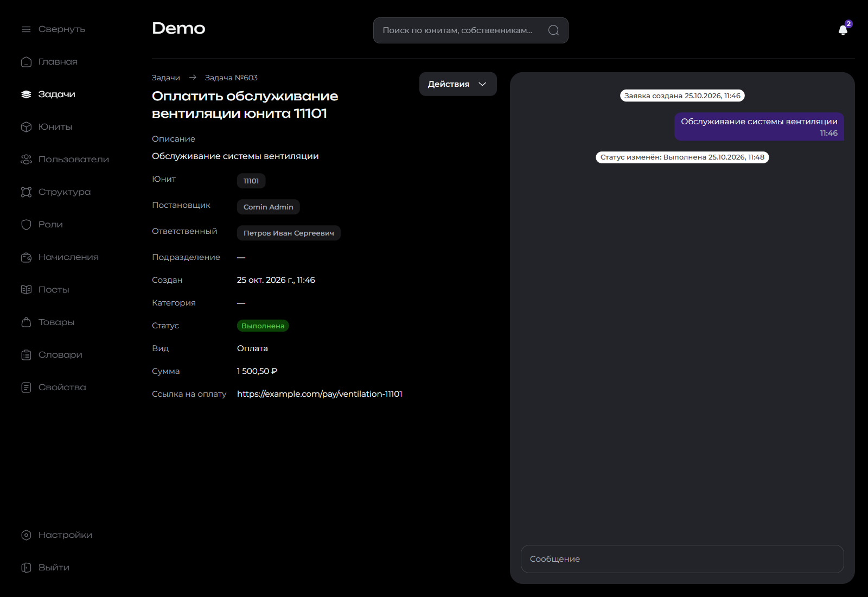Open Роли via its shield icon
This screenshot has height=597, width=868.
(x=26, y=225)
